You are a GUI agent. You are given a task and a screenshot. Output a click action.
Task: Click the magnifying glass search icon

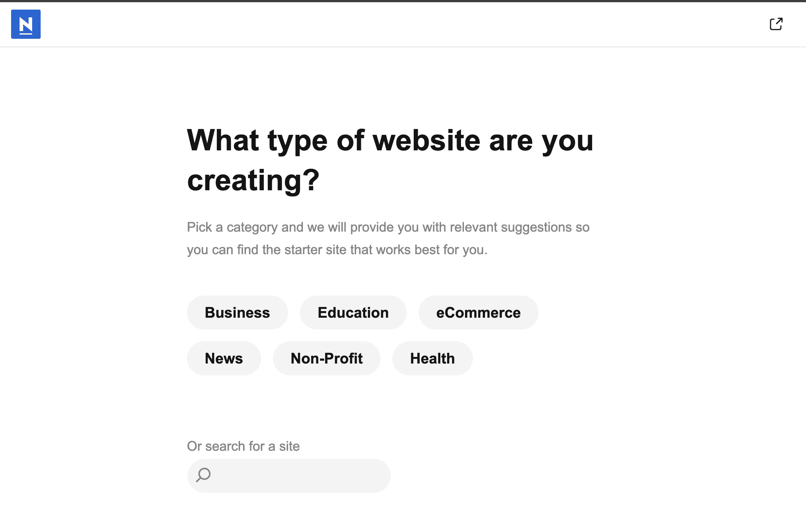point(204,475)
